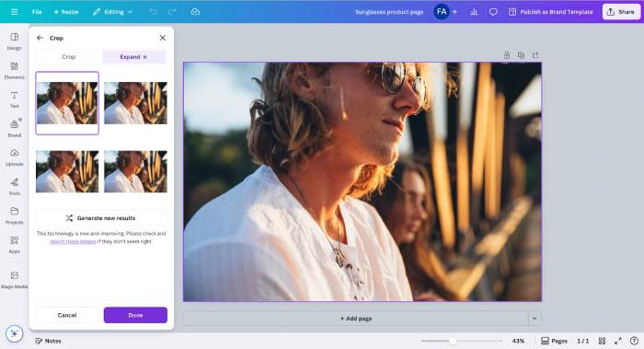Select the third expanded image result

[67, 171]
